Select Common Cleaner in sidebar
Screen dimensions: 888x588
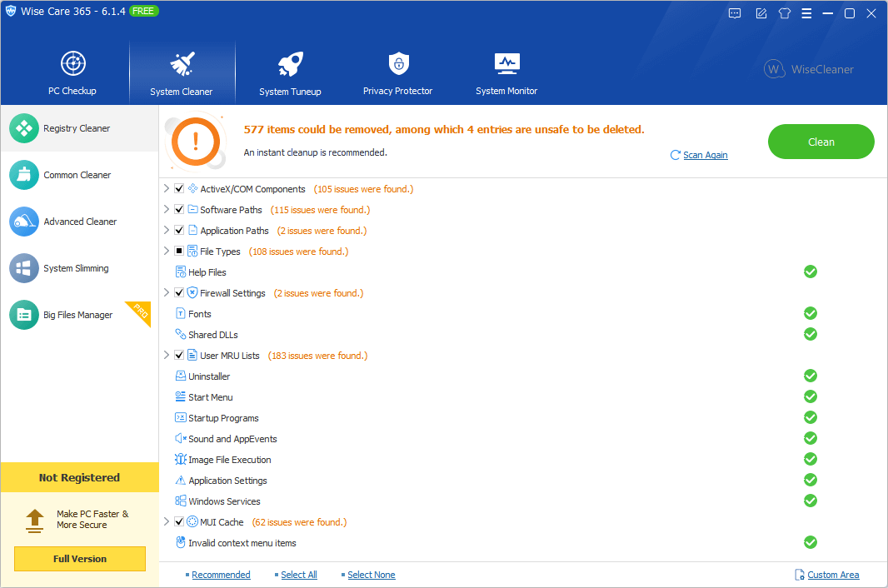[77, 175]
